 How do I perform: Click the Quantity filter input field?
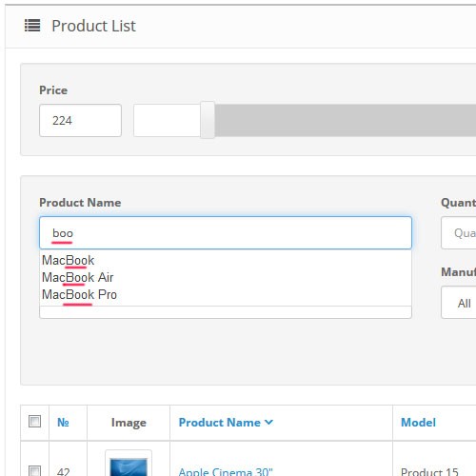pos(459,233)
